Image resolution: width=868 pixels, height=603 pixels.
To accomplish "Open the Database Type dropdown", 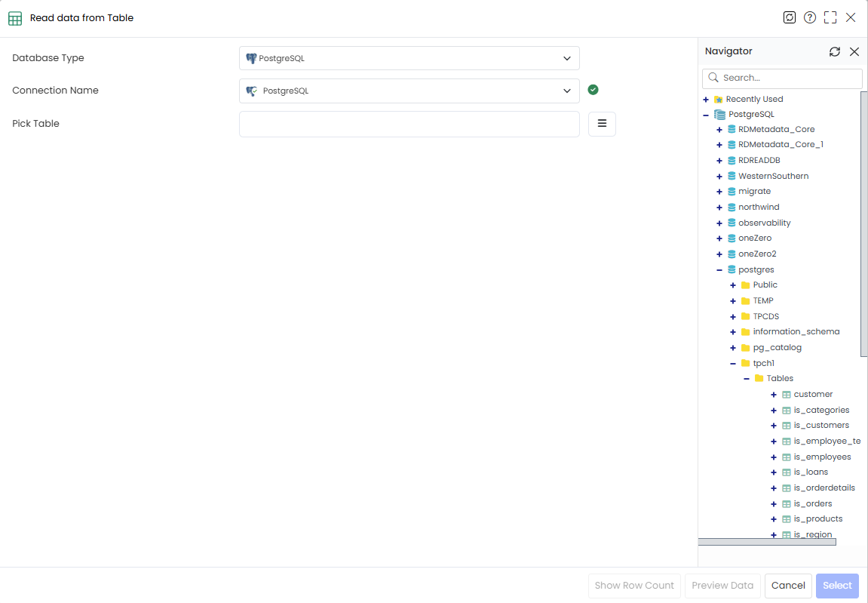I will point(409,58).
